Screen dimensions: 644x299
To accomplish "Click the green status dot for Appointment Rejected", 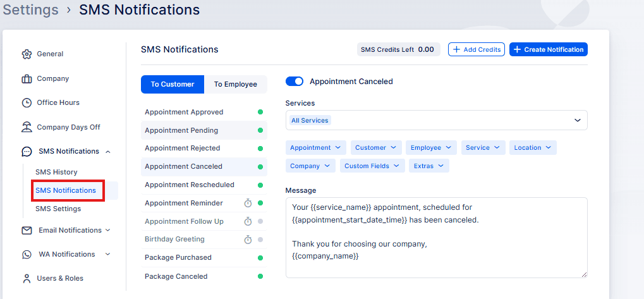I will point(260,149).
